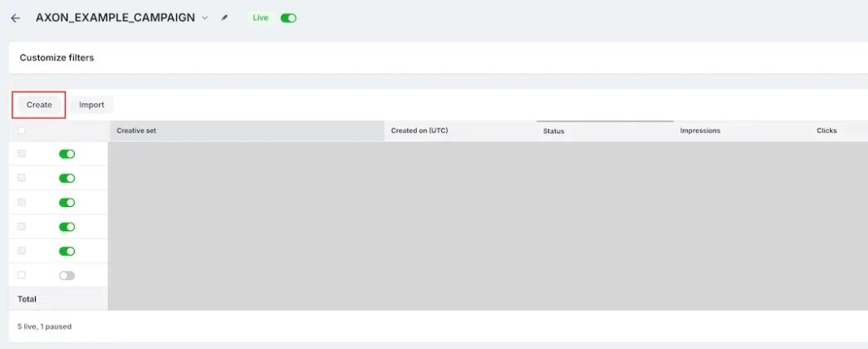
Task: Check the sixth row checkbox
Action: pyautogui.click(x=21, y=275)
